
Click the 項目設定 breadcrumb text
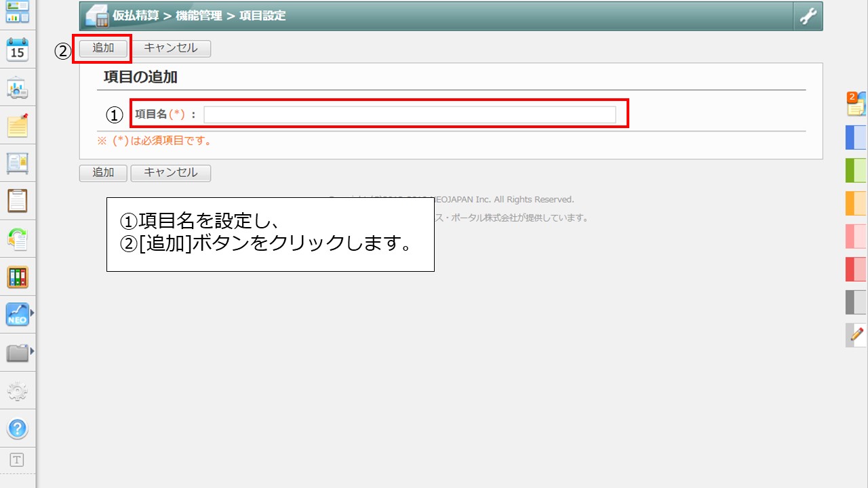point(262,16)
